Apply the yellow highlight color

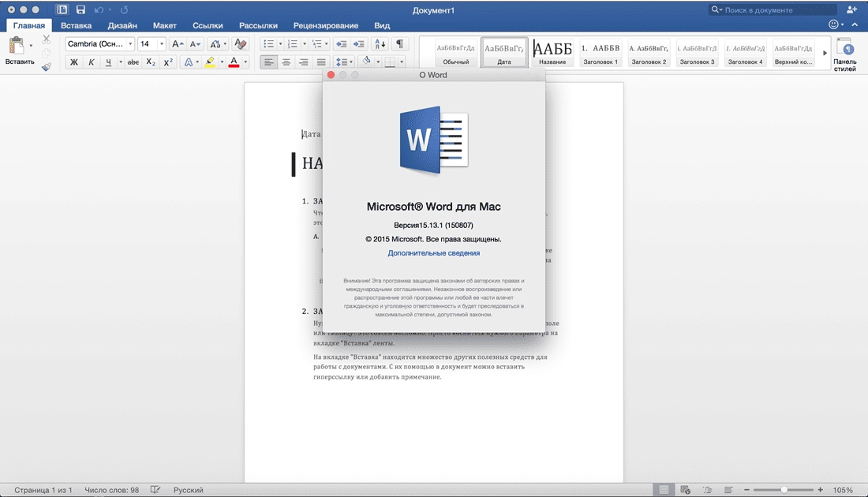pos(210,62)
